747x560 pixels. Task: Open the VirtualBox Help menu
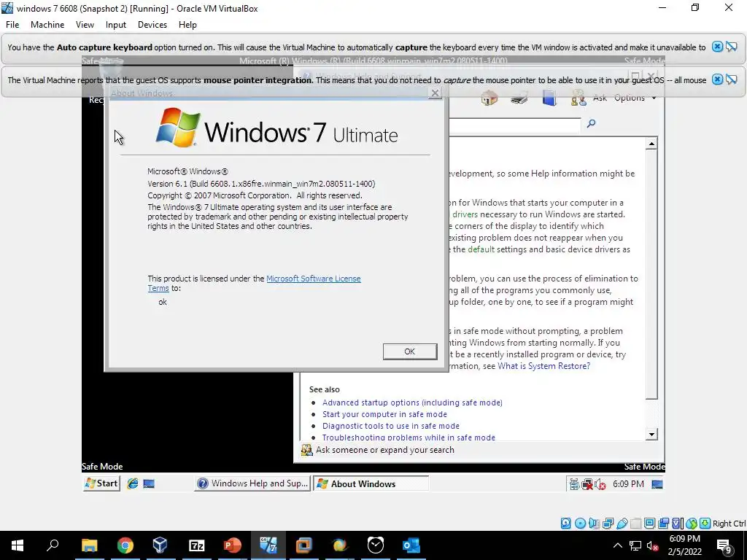point(187,25)
